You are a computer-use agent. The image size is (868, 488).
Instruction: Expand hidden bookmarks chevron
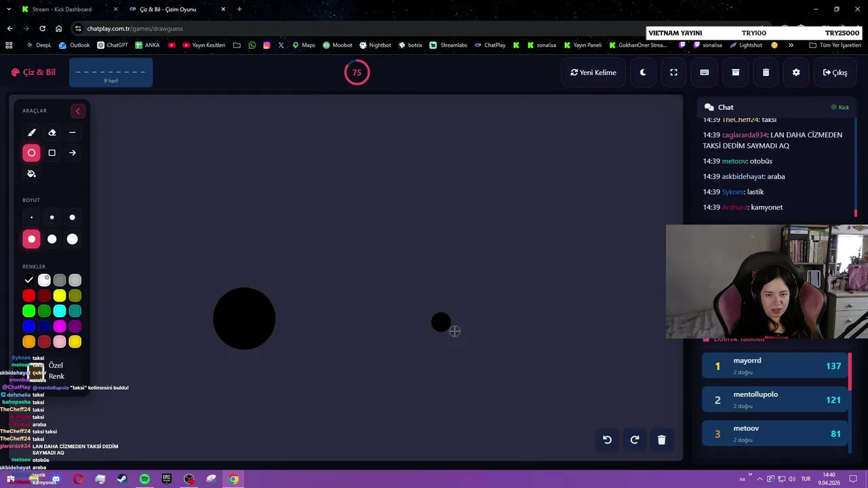[x=791, y=45]
